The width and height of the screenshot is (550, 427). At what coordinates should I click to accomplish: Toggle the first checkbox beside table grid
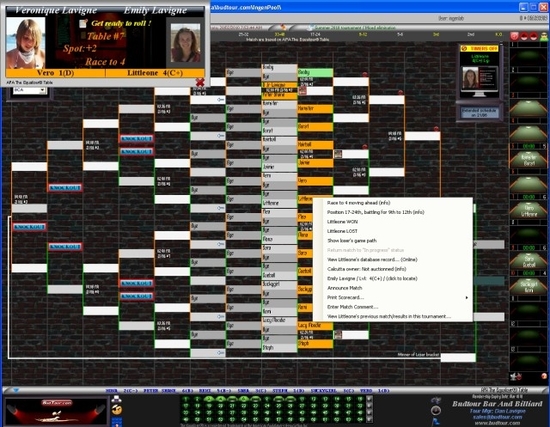369,399
